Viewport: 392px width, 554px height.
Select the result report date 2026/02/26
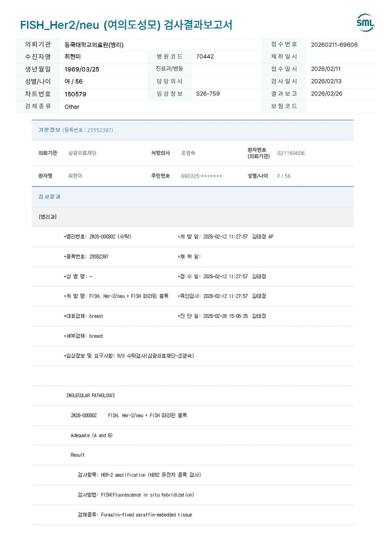[x=327, y=94]
